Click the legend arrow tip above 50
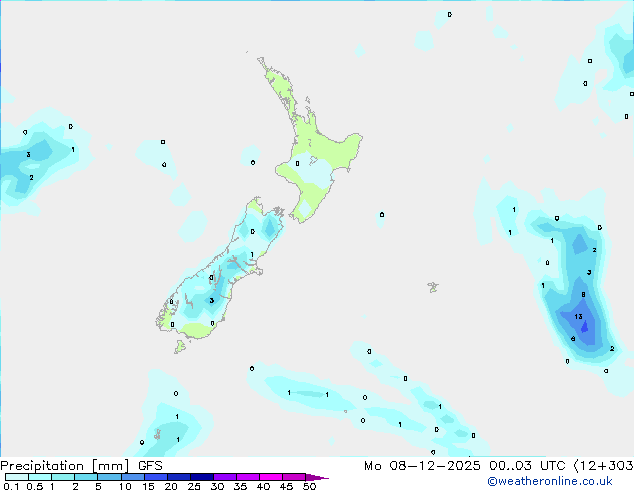 317,477
